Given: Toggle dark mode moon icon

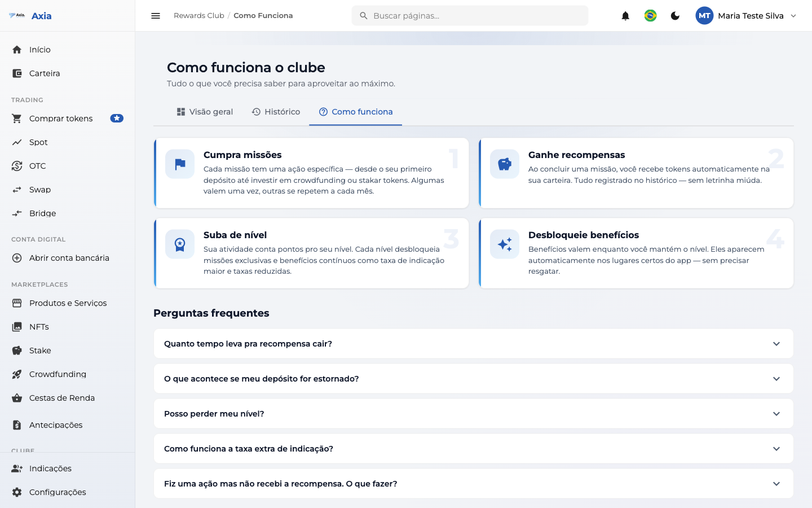Looking at the screenshot, I should (x=675, y=16).
